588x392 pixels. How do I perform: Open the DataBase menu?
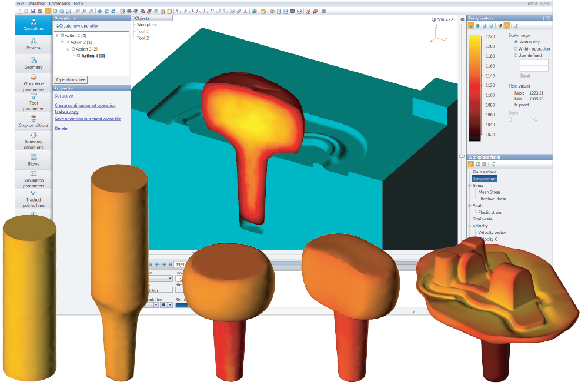(x=35, y=3)
